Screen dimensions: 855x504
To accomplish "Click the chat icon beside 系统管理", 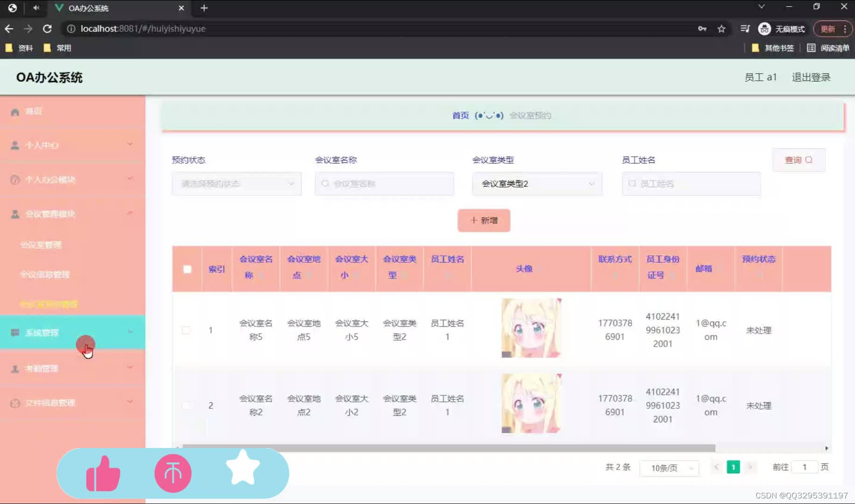I will (15, 333).
